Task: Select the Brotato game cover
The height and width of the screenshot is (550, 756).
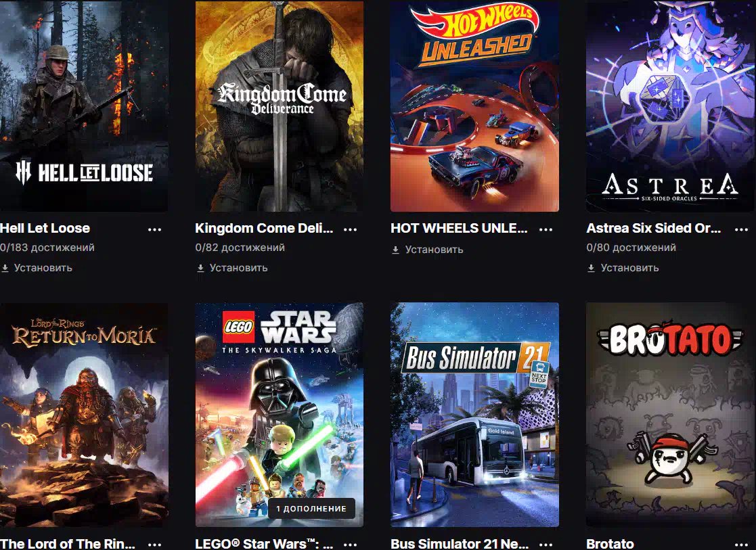Action: (671, 415)
